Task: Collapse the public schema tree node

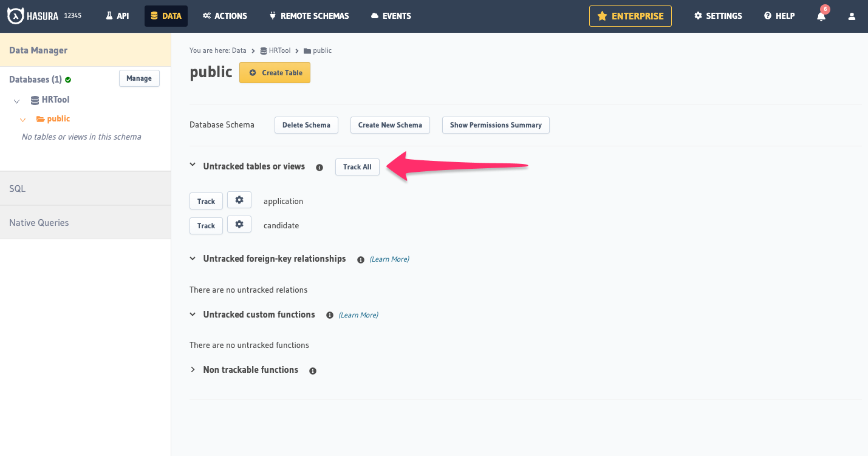Action: tap(22, 120)
